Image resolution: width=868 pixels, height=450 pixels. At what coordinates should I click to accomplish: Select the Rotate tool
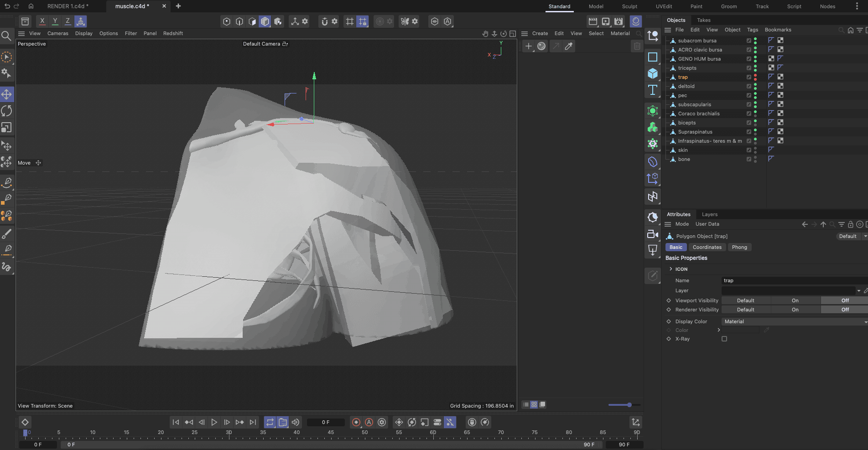[7, 111]
